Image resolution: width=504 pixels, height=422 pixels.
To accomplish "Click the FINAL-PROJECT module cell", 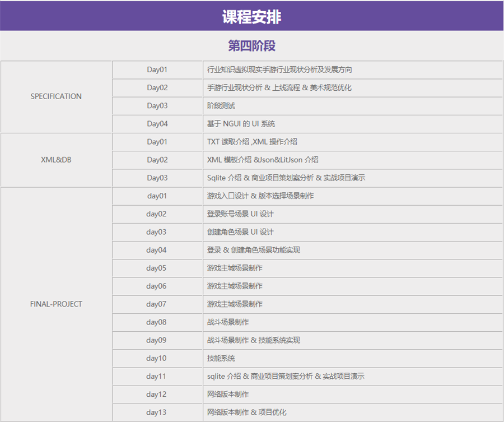I will point(56,304).
